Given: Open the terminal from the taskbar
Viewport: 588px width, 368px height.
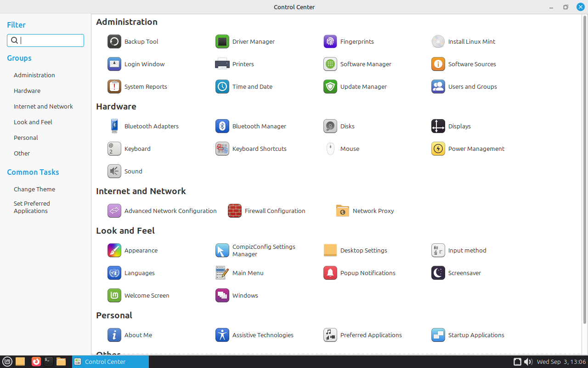Looking at the screenshot, I should coord(48,362).
